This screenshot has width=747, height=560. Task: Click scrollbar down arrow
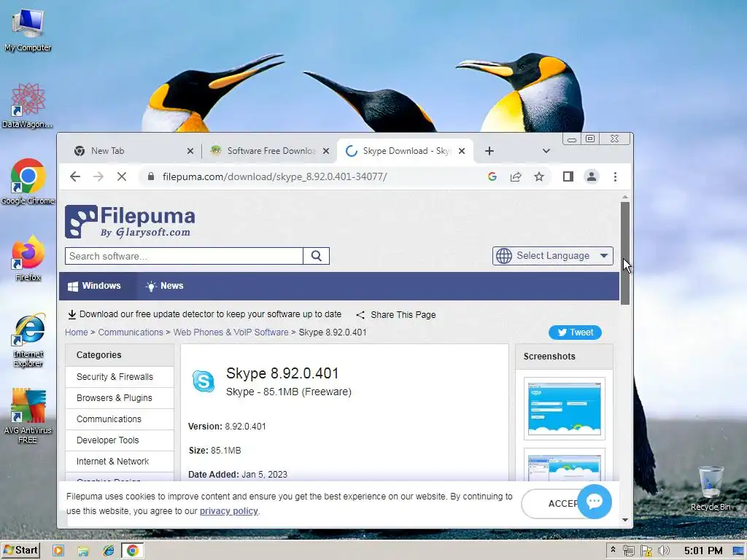click(625, 520)
